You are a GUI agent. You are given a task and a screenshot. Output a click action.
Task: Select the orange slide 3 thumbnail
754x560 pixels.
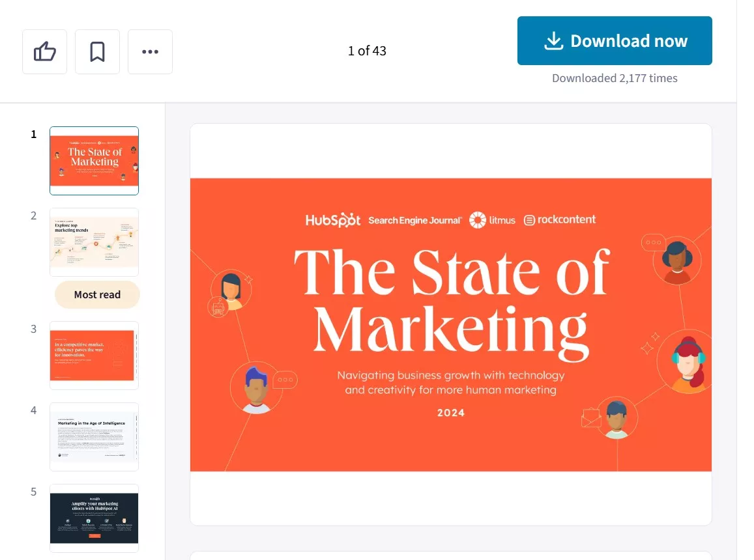click(x=94, y=355)
